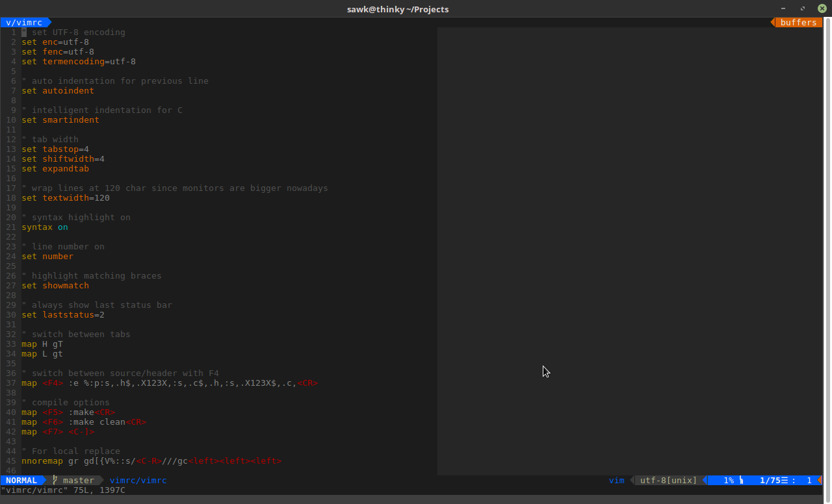Click the buffers label in the tabline

798,23
